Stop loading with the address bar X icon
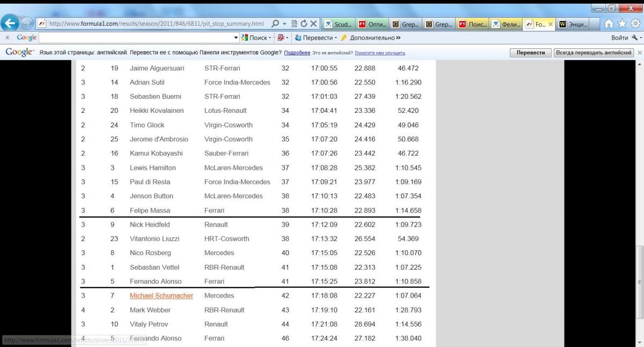 (313, 24)
